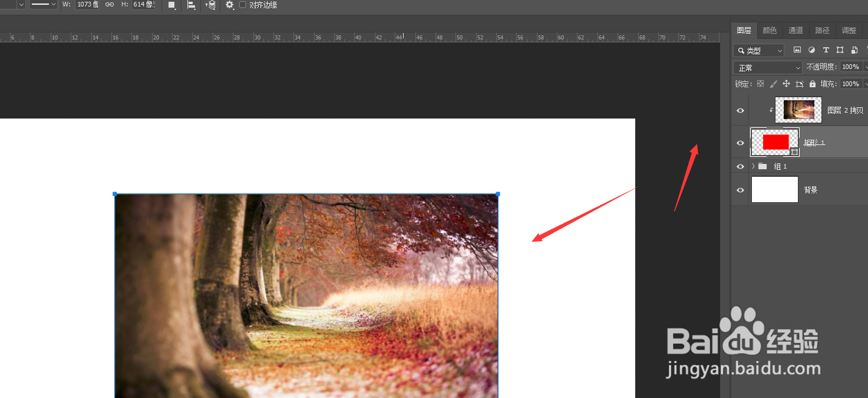This screenshot has height=398, width=868.
Task: Hide the 矩形 1 layer
Action: 741,143
